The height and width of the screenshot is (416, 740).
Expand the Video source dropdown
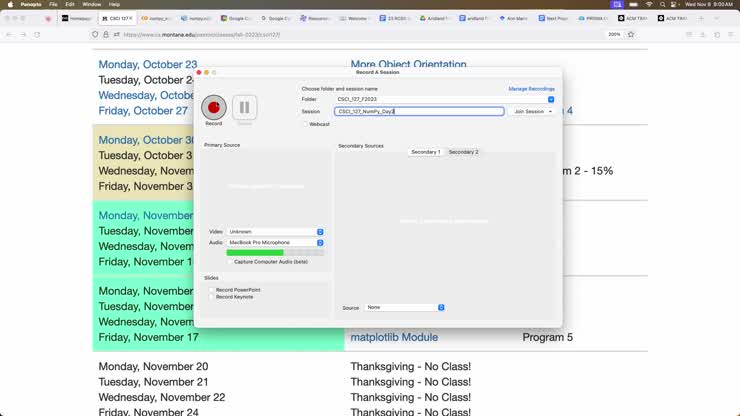coord(275,231)
